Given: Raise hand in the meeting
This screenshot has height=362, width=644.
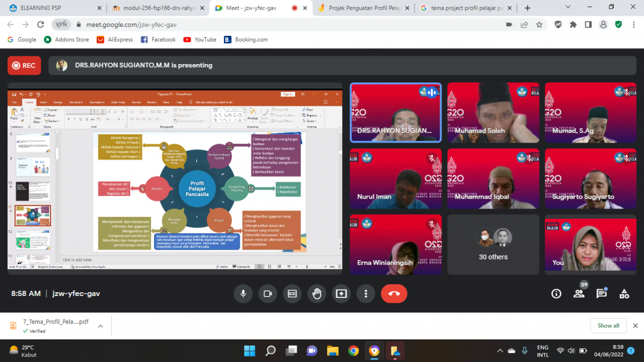Looking at the screenshot, I should point(316,293).
